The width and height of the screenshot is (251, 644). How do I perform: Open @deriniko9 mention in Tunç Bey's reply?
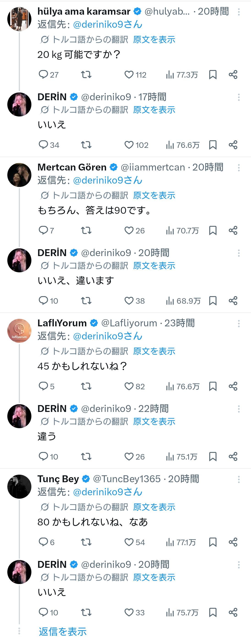[108, 492]
